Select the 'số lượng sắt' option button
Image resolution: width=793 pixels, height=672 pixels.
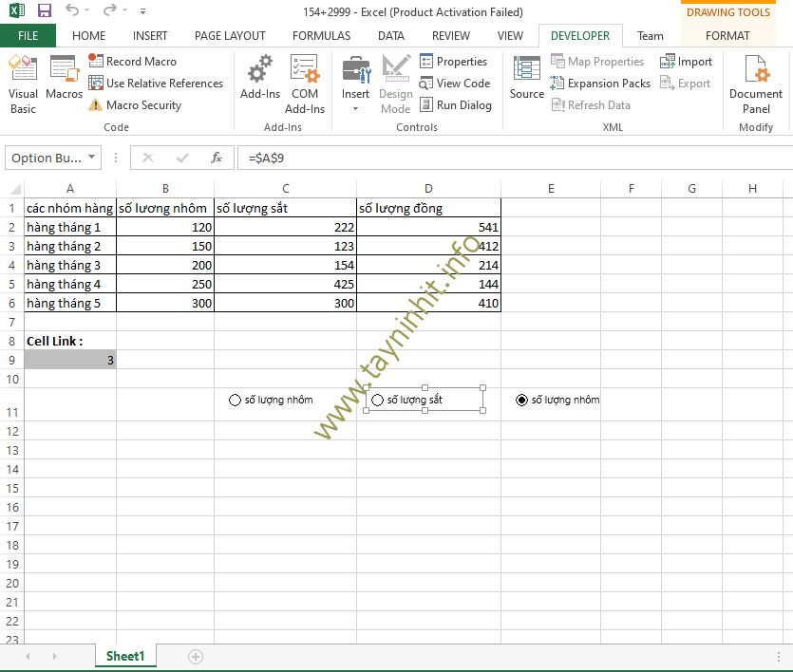pos(378,401)
